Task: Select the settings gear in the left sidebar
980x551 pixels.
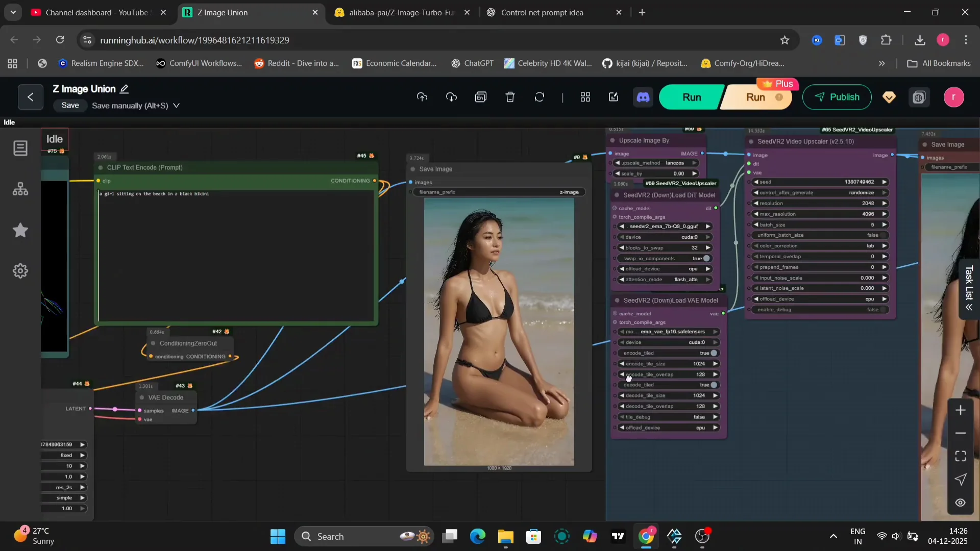Action: pos(20,271)
